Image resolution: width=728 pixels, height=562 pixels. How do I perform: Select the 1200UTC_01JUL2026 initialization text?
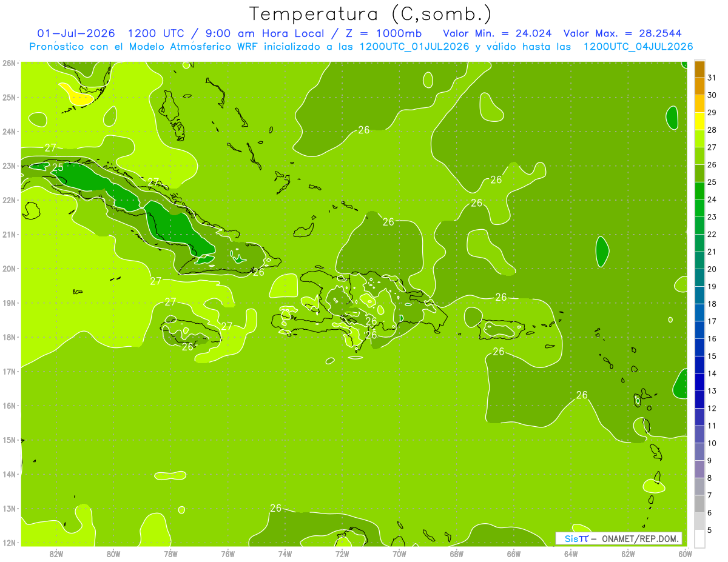coord(414,47)
